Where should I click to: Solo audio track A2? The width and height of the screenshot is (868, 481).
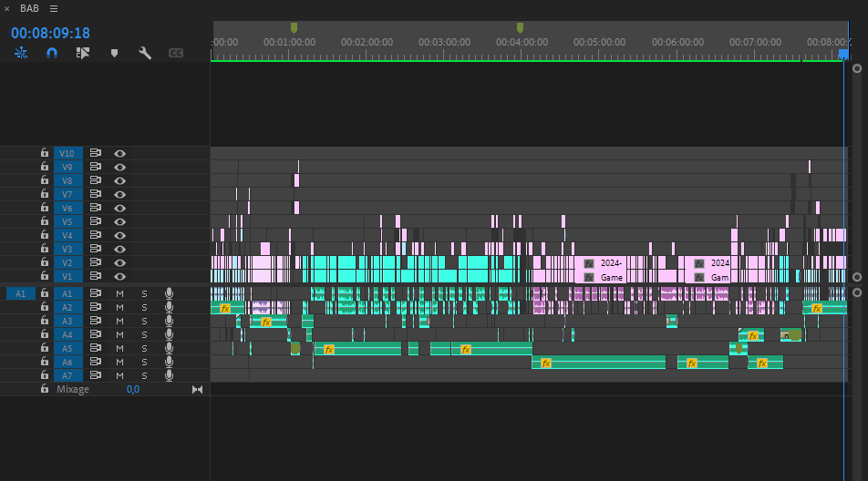coord(144,307)
